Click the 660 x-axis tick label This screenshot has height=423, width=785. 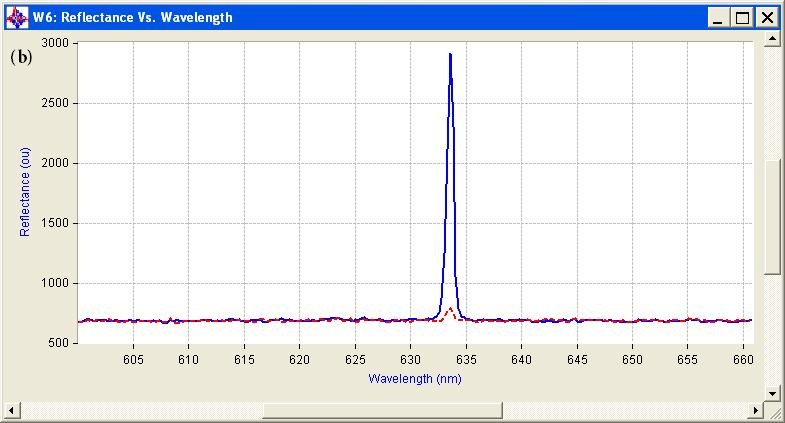click(x=743, y=359)
